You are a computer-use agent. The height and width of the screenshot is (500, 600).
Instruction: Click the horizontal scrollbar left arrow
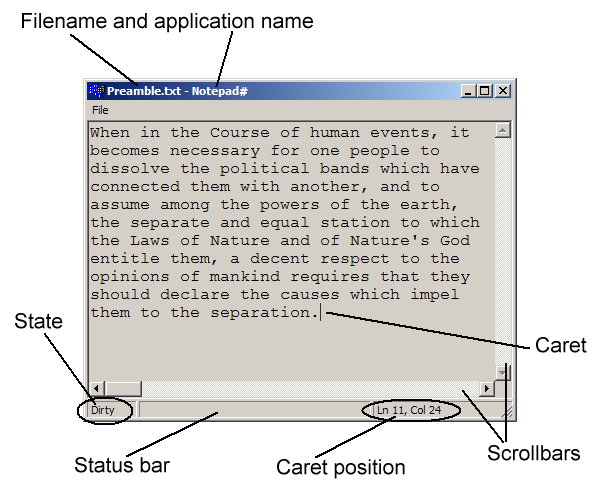tap(97, 388)
